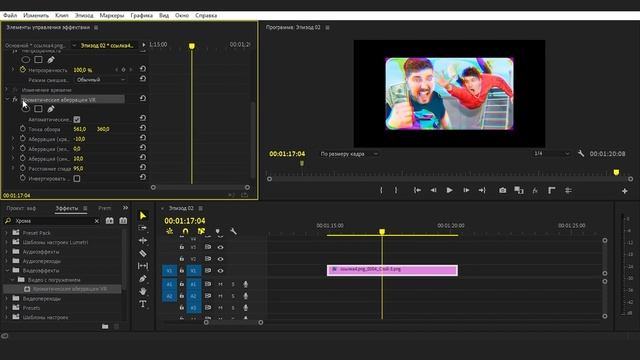The image size is (640, 360).
Task: Toggle Linked Selection in timeline
Action: pyautogui.click(x=201, y=231)
